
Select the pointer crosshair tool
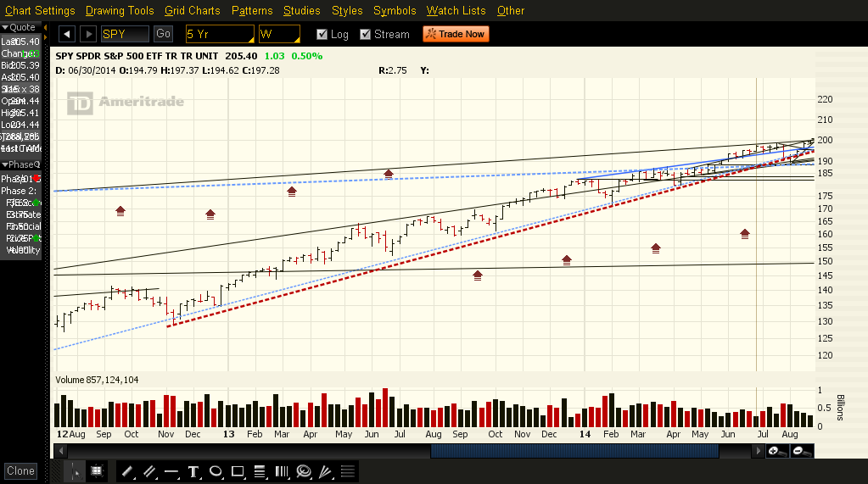pos(74,471)
